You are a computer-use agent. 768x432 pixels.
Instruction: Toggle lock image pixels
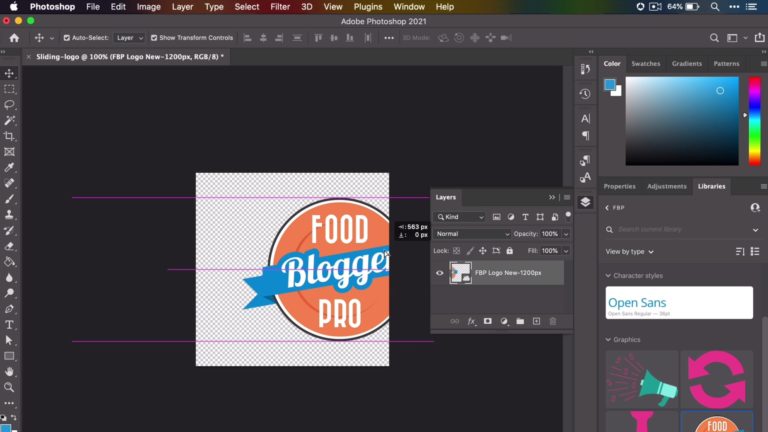click(x=470, y=251)
